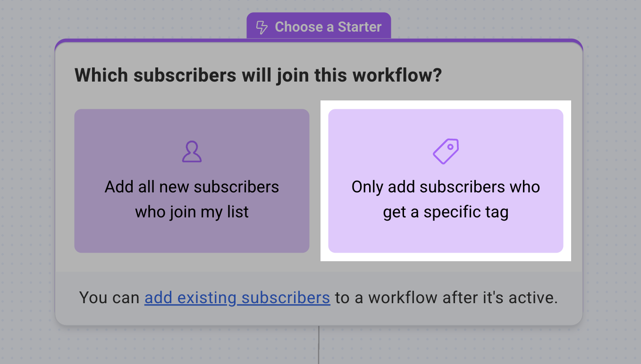Click the bolt icon beside Choose a Starter

[x=262, y=27]
